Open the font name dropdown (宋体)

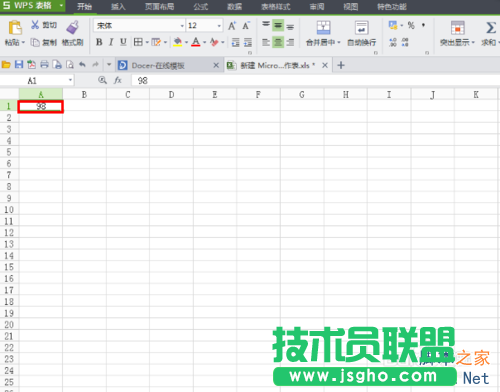pos(182,26)
